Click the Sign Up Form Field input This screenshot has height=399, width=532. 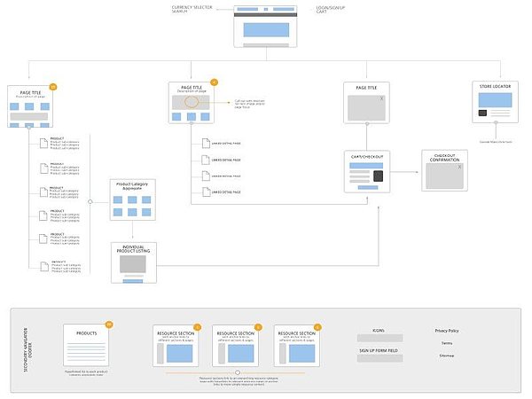click(x=379, y=358)
